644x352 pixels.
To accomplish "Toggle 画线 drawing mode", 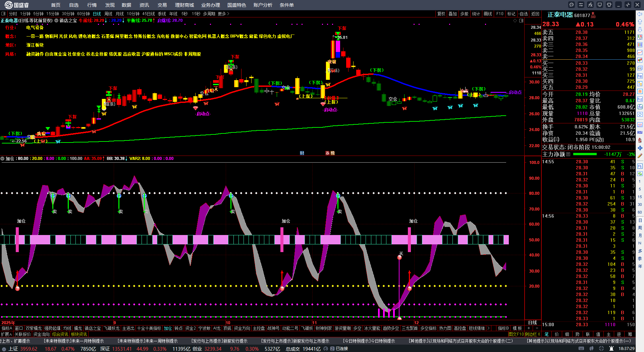I will (488, 14).
